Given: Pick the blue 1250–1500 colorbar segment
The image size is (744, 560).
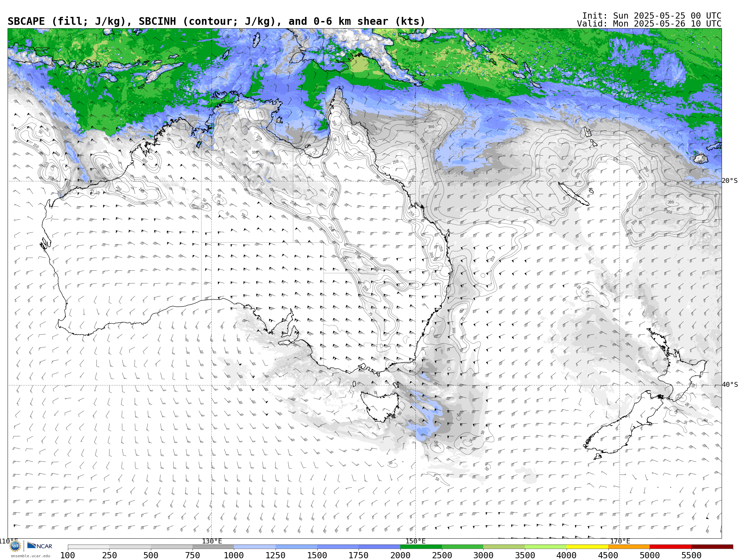Looking at the screenshot, I should pyautogui.click(x=296, y=547).
